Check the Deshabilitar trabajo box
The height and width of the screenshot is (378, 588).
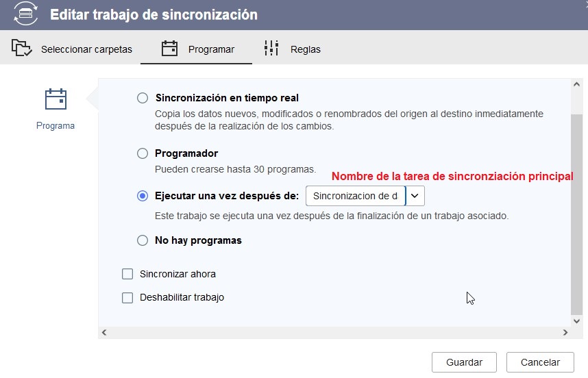127,298
